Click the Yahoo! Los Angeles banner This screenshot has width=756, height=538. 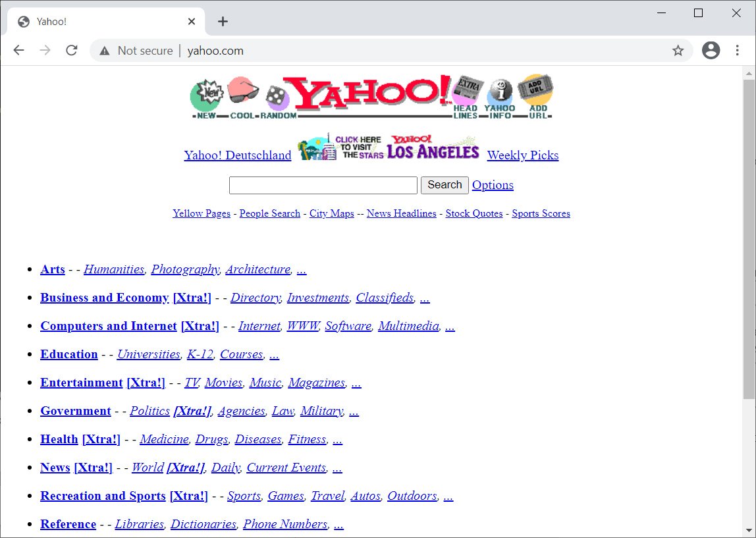388,147
